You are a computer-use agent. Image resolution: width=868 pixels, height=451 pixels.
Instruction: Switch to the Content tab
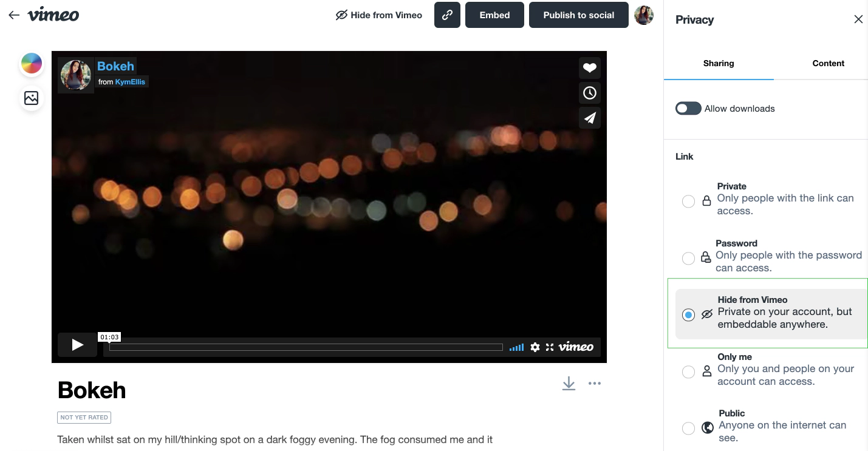828,63
